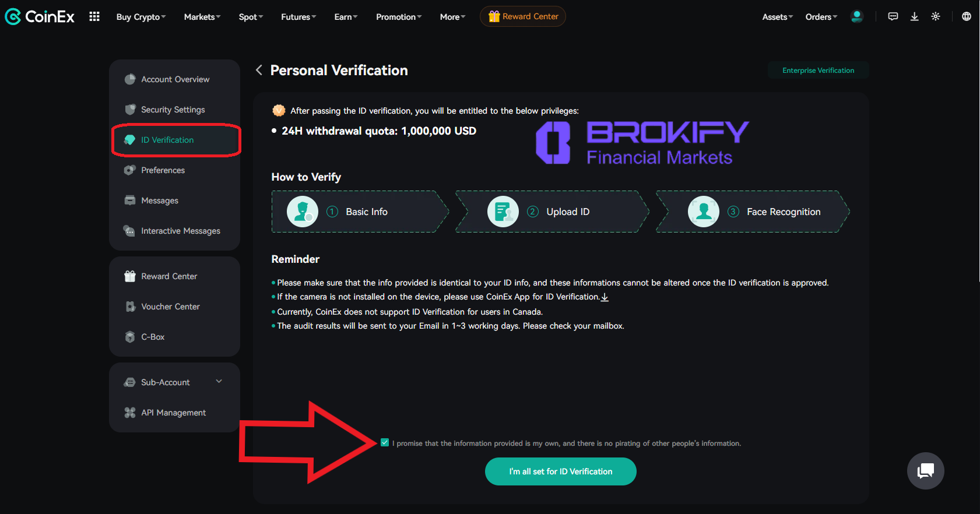
Task: Expand the Futures dropdown menu
Action: [298, 17]
